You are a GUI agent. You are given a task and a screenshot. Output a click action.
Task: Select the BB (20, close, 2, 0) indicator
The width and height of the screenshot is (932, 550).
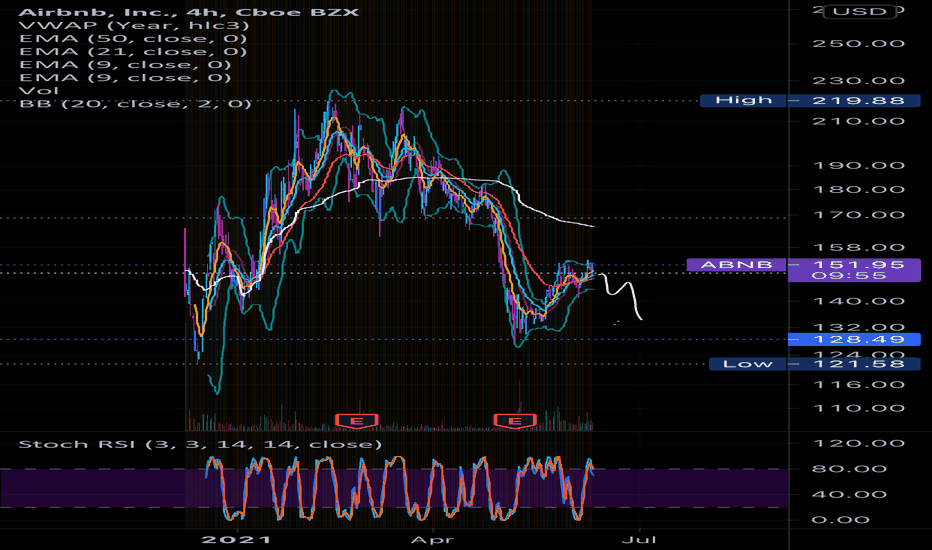[136, 104]
